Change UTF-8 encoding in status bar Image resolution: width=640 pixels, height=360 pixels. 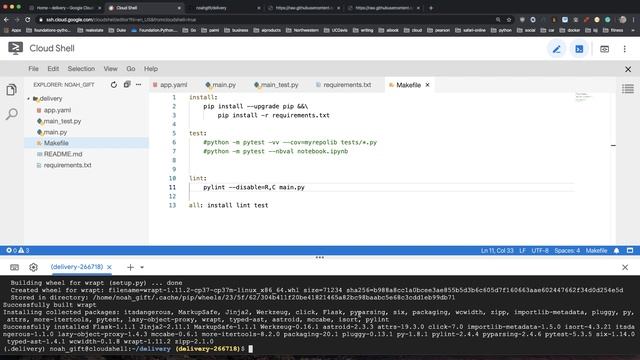[x=540, y=251]
